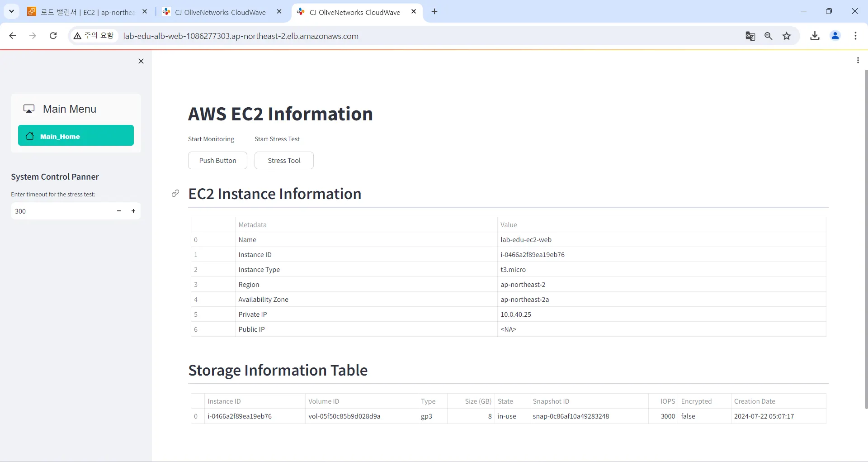Reload the current page

(x=53, y=36)
